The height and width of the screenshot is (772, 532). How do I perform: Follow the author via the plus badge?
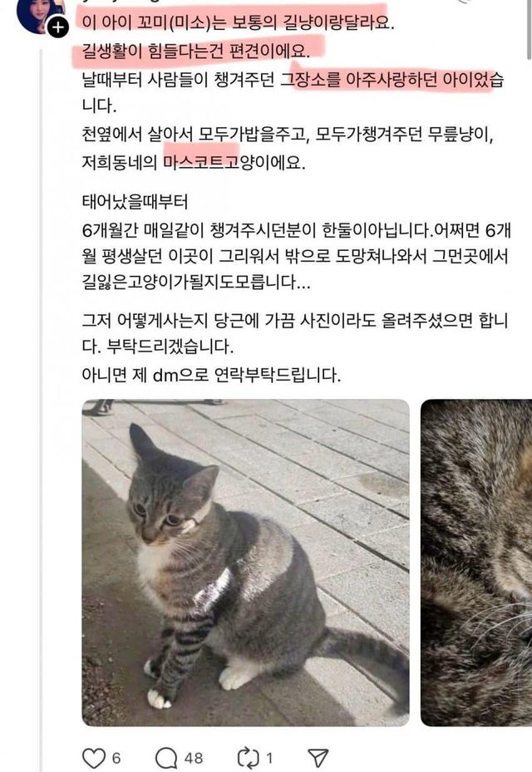58,27
